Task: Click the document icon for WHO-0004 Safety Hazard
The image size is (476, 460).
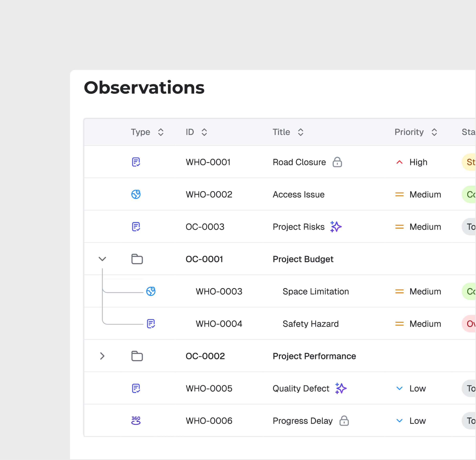Action: pyautogui.click(x=151, y=324)
